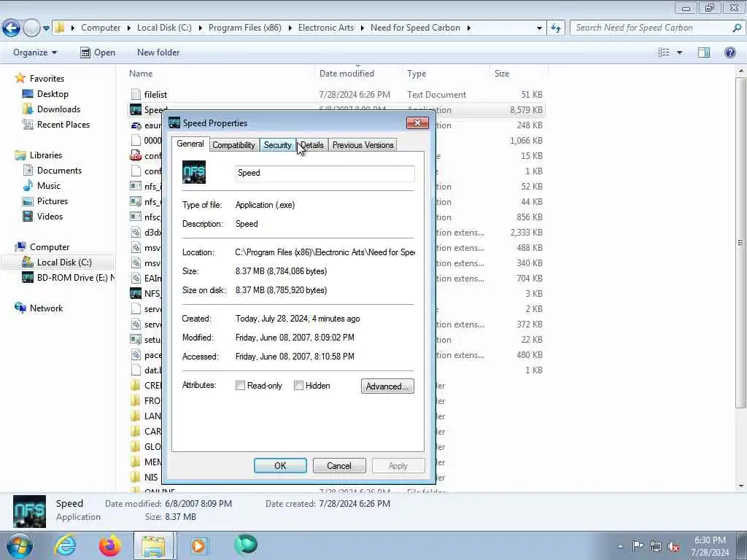The height and width of the screenshot is (560, 747).
Task: Click the green round taskbar app icon
Action: [246, 545]
